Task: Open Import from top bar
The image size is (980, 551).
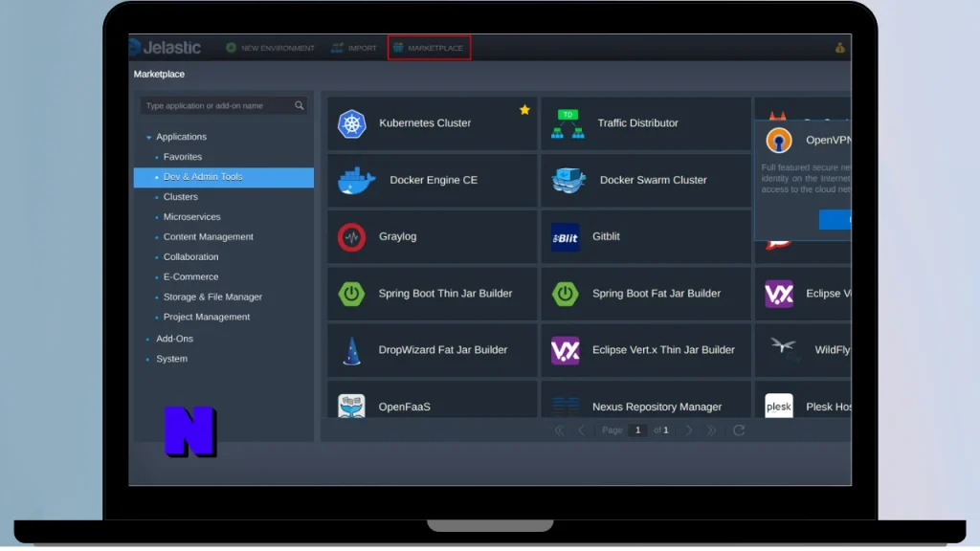Action: pyautogui.click(x=354, y=48)
